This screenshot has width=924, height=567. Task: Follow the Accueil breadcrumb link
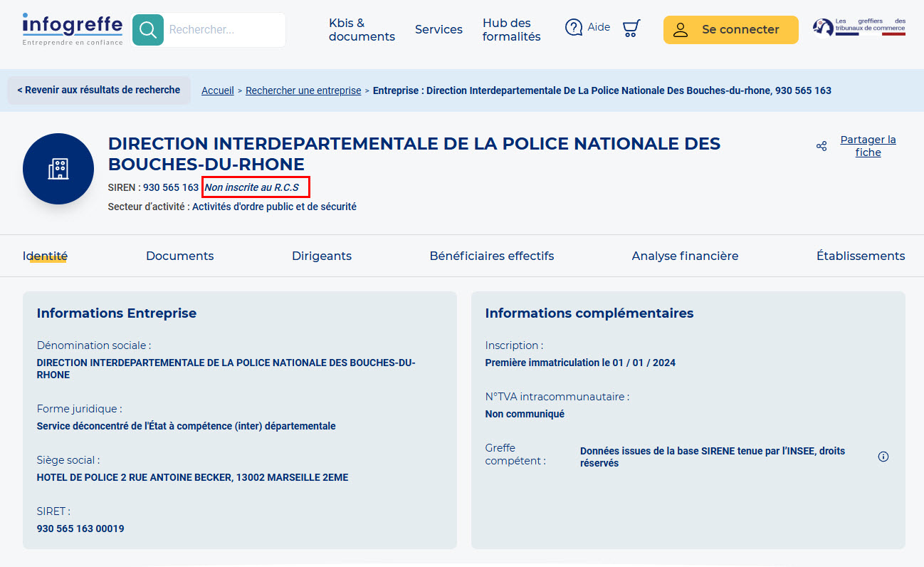pyautogui.click(x=217, y=90)
